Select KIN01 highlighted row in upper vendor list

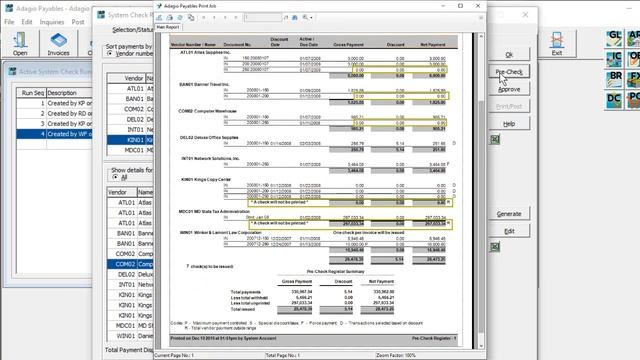coord(130,140)
